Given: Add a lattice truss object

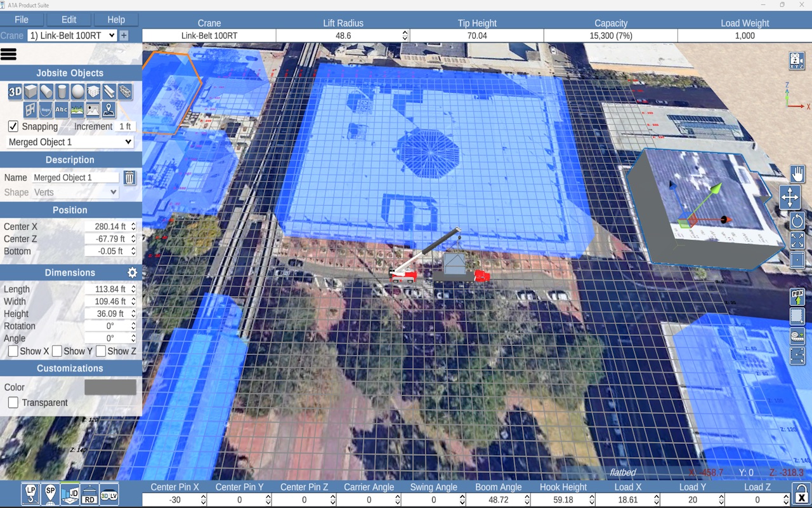Looking at the screenshot, I should coord(125,92).
